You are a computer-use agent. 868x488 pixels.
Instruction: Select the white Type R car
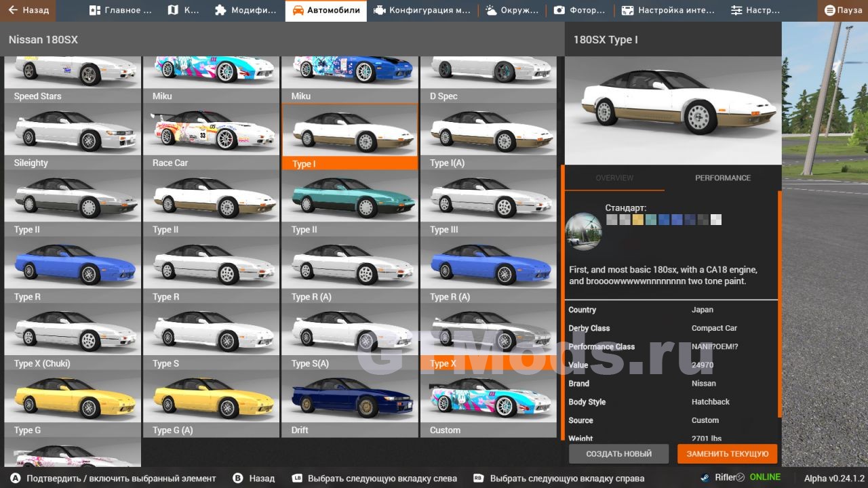click(x=212, y=270)
